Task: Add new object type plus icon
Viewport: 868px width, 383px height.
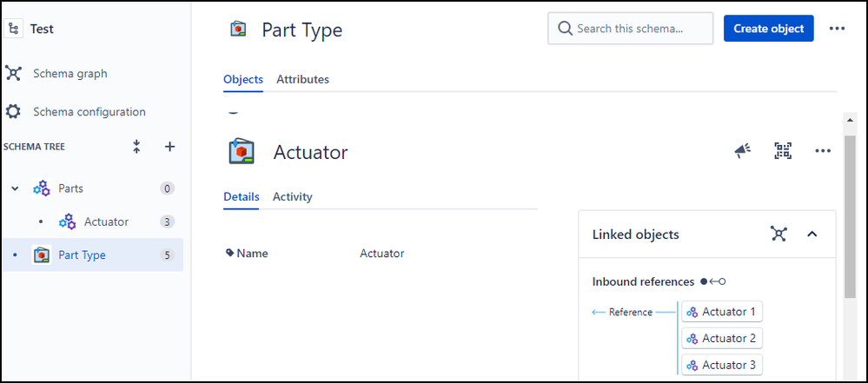Action: pos(170,147)
